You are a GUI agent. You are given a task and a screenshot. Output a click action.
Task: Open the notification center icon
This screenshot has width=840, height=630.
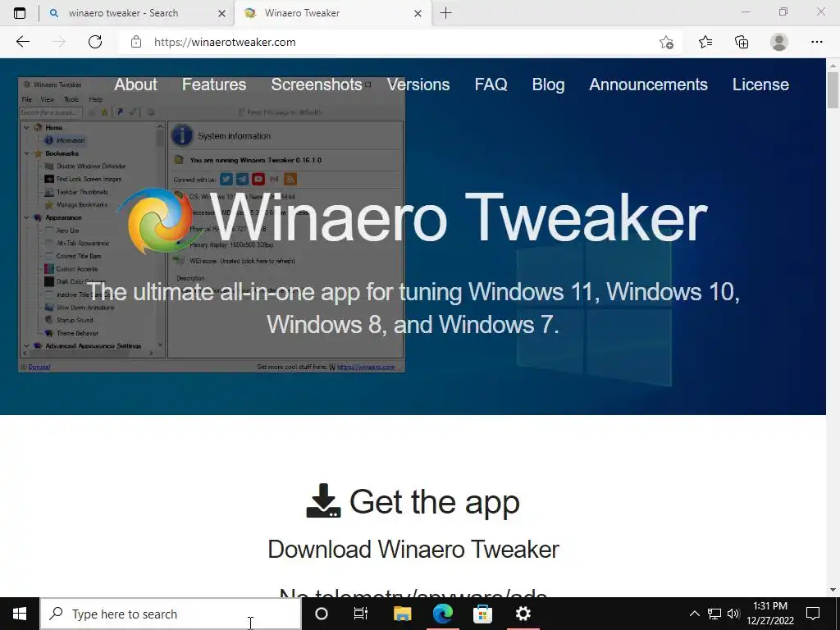pos(813,614)
